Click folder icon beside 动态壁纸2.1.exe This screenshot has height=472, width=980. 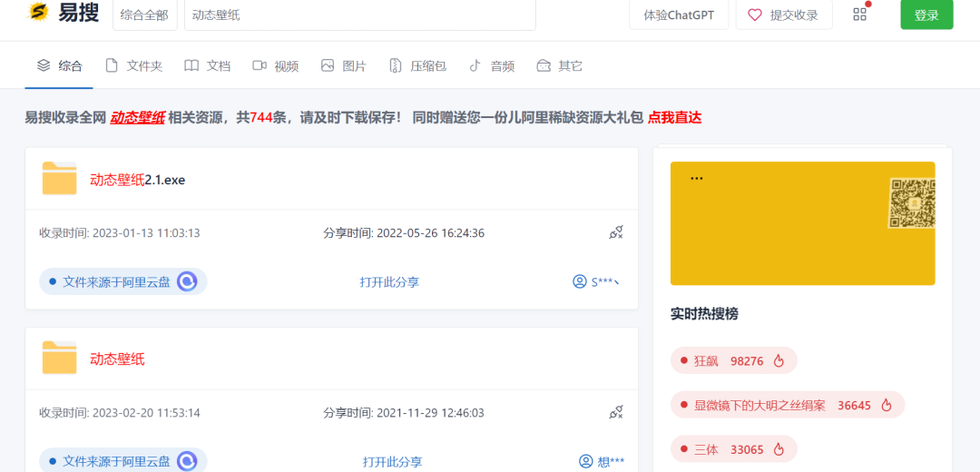coord(59,178)
